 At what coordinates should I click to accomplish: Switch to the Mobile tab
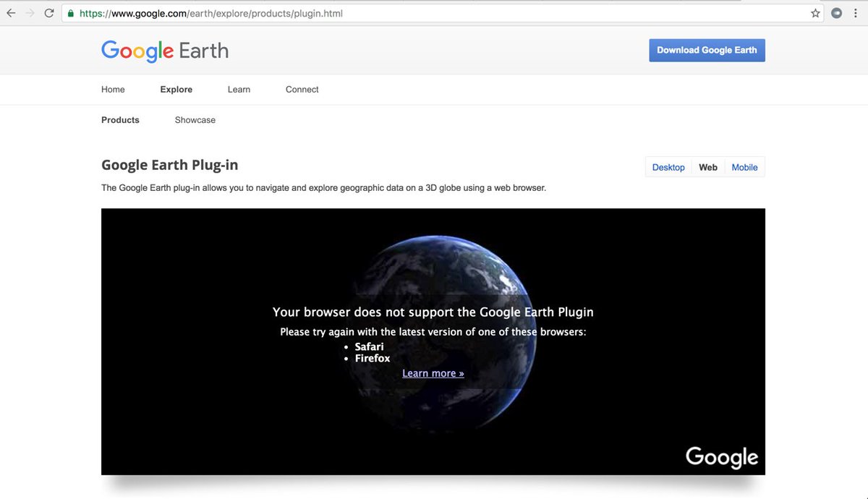[x=744, y=167]
